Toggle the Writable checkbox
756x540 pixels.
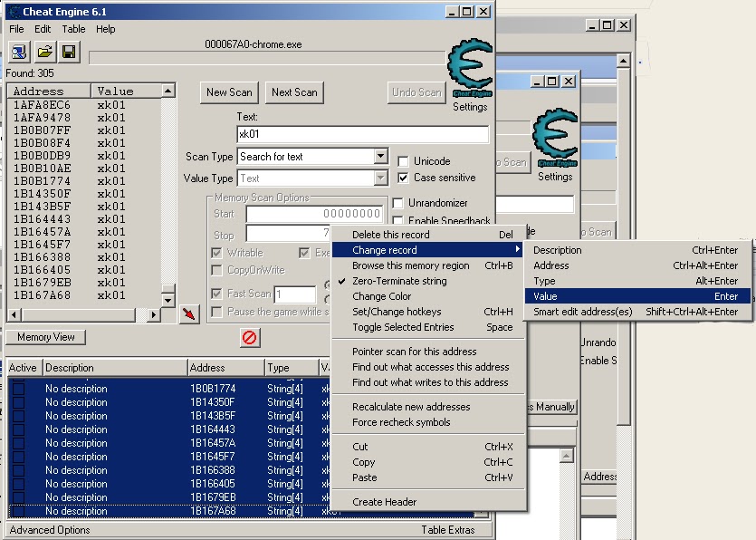pos(217,253)
